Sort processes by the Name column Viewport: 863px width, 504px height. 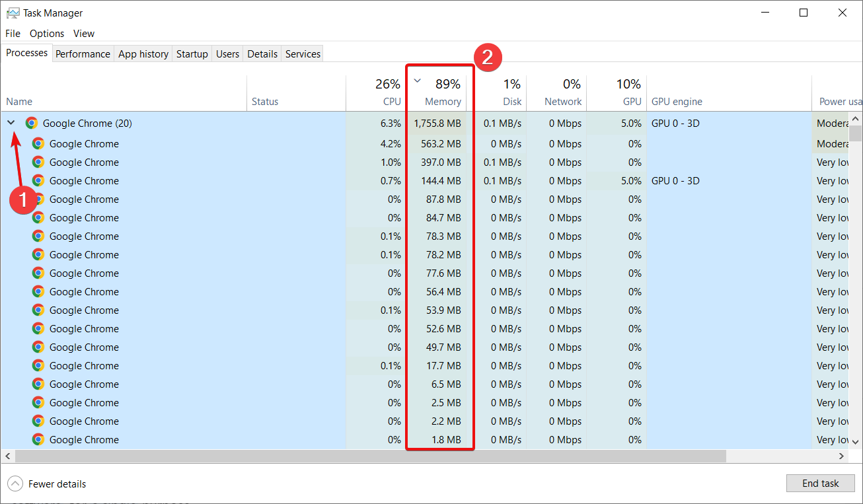point(124,93)
